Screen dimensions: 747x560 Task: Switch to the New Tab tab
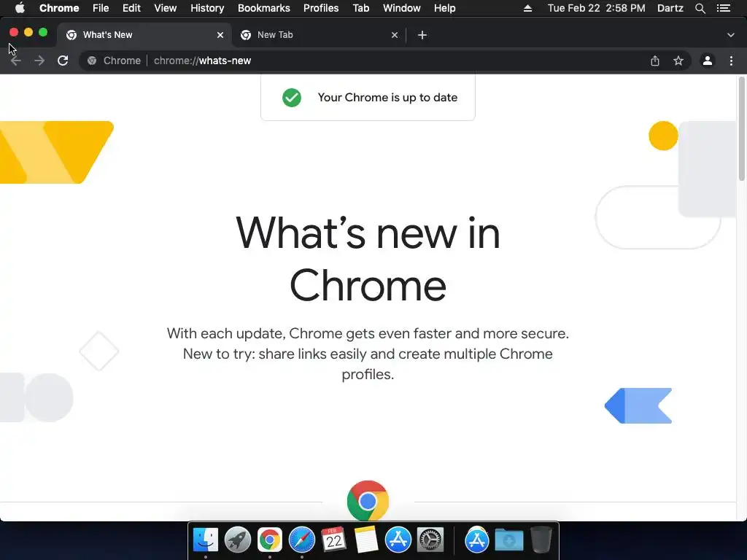(x=319, y=35)
